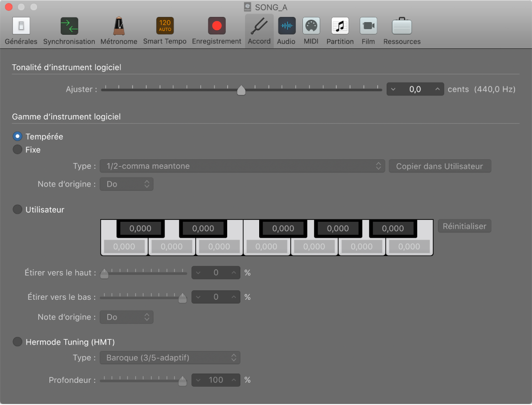Open the Audio settings pane
This screenshot has height=405, width=532.
286,31
